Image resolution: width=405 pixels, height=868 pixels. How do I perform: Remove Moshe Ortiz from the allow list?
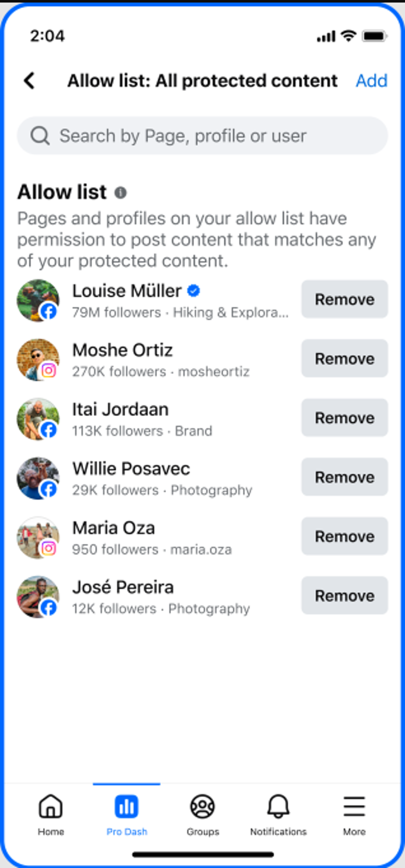click(344, 358)
